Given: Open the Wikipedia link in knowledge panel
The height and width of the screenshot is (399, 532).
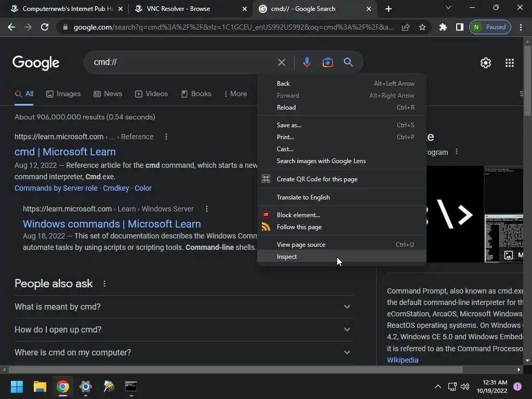Looking at the screenshot, I should click(x=403, y=360).
